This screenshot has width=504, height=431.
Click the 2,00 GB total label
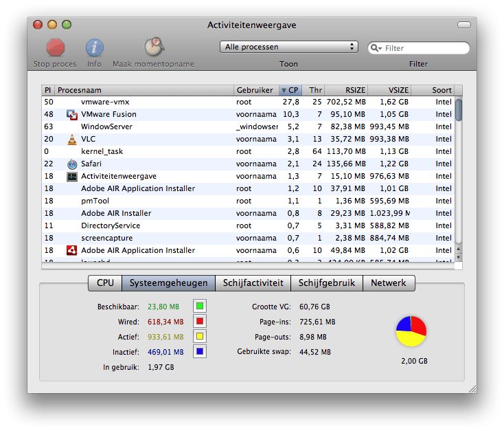pos(414,361)
